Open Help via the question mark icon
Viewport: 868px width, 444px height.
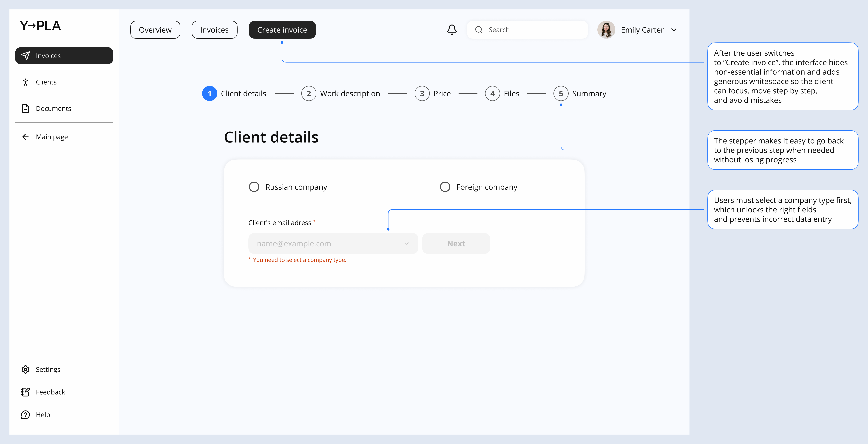click(26, 414)
